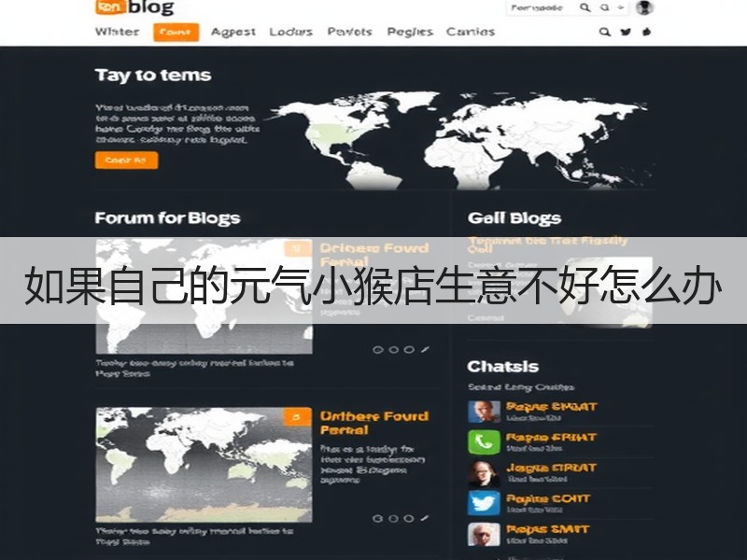
Task: Select the first pagination dot under the upper forum post
Action: coord(378,349)
